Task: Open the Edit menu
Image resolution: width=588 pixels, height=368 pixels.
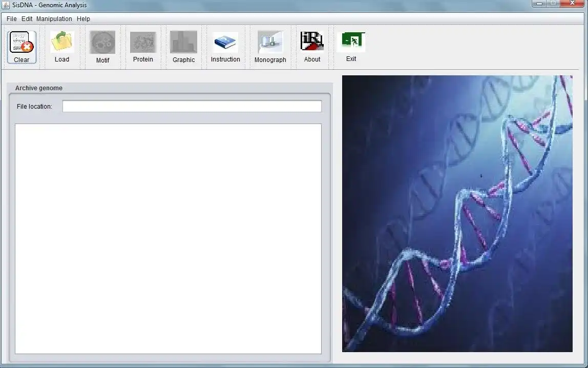Action: [x=27, y=18]
